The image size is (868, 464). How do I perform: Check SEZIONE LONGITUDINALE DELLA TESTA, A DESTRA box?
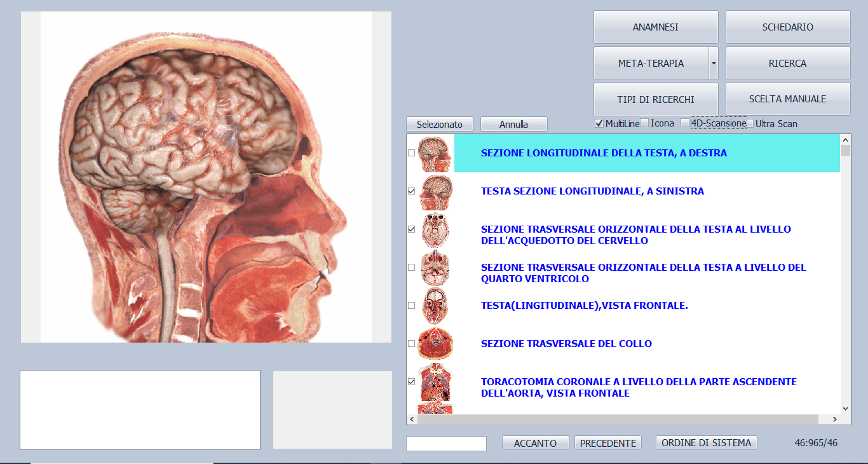pos(411,153)
